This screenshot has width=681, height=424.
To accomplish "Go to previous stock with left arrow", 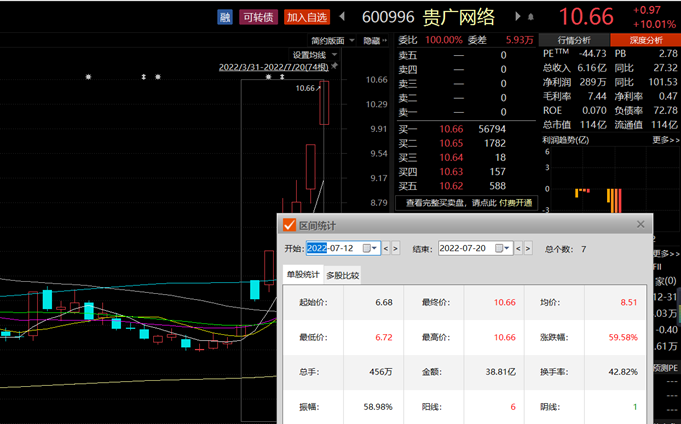I will pos(342,16).
